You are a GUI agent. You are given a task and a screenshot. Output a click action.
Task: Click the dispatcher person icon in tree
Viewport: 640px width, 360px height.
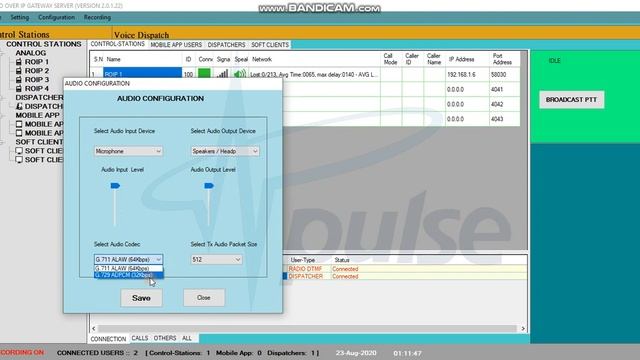pos(19,106)
